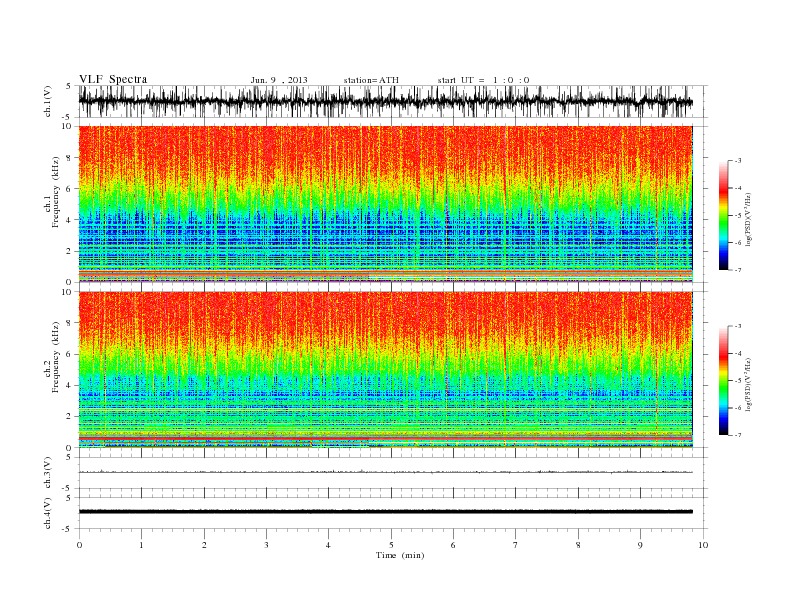Click the "-5" tick on ch.1 color bar
This screenshot has height=612, width=792.
737,216
